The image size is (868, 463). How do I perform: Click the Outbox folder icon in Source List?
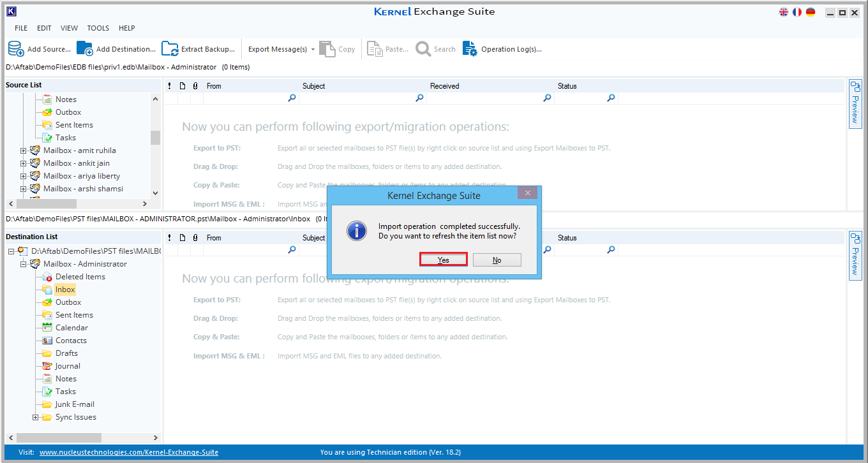[47, 112]
